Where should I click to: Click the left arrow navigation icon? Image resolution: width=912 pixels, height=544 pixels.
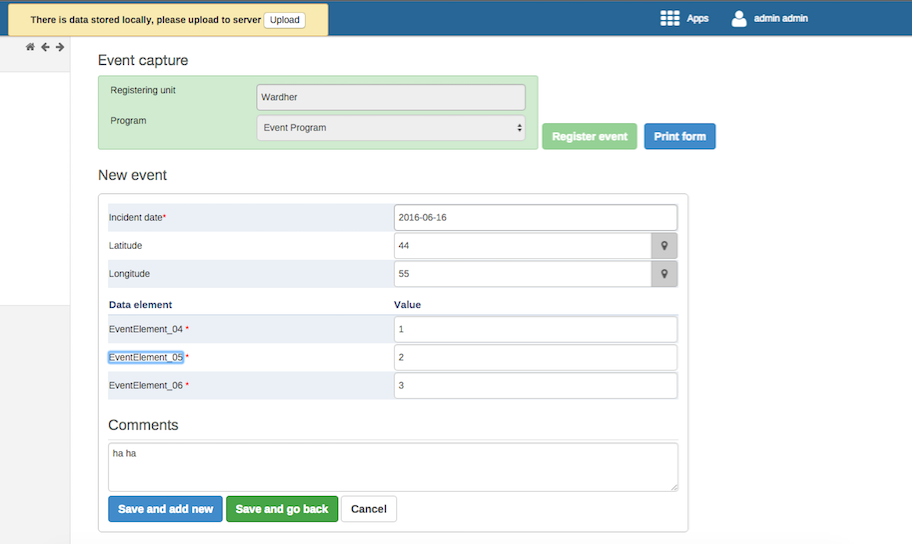pyautogui.click(x=45, y=47)
